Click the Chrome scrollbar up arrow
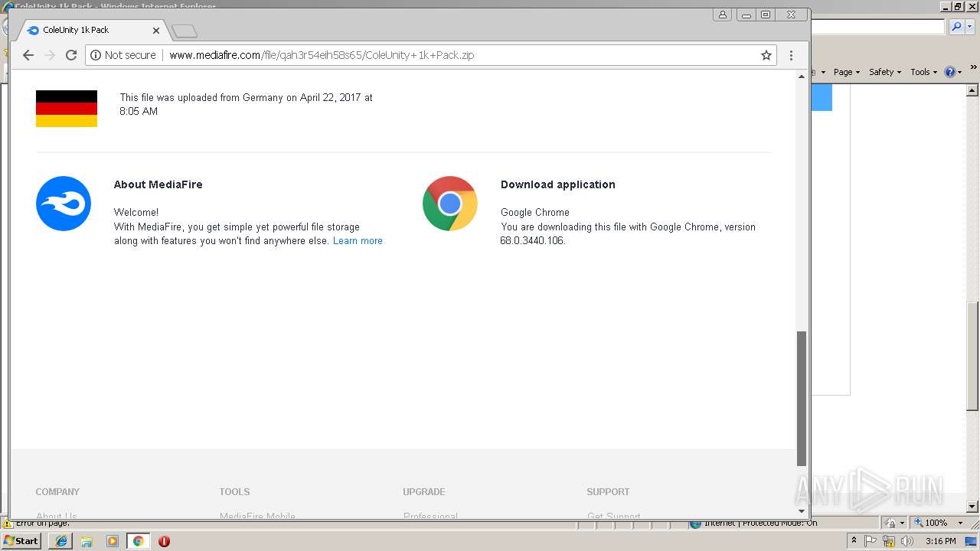Image resolution: width=980 pixels, height=551 pixels. coord(802,77)
